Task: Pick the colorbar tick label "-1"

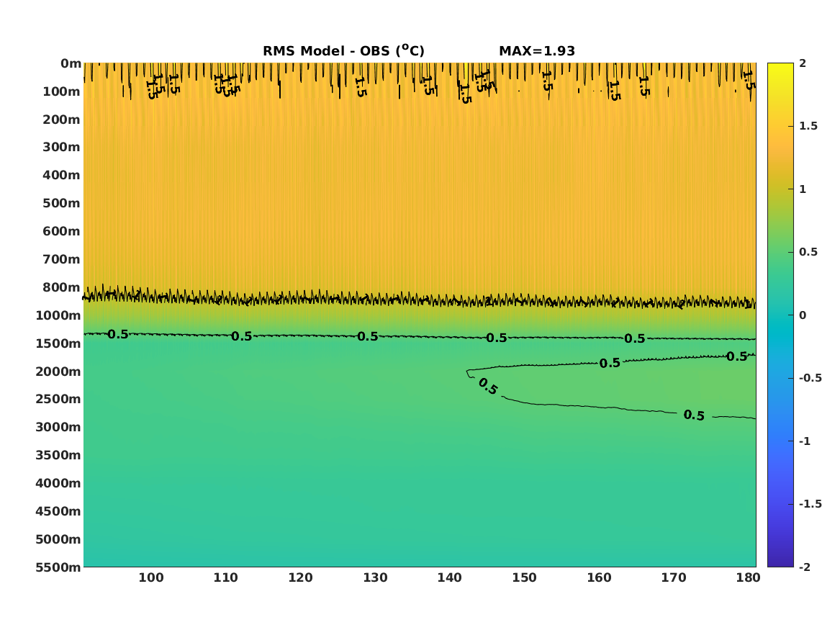Action: 805,441
